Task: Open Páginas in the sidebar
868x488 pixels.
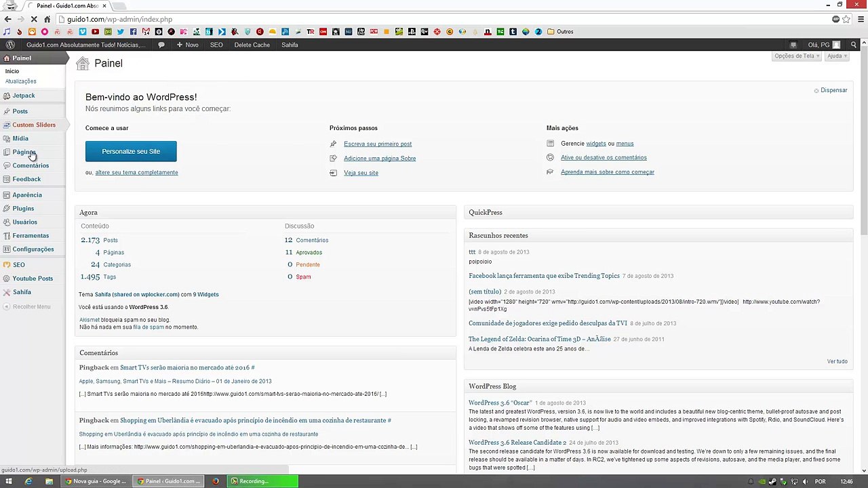Action: (x=33, y=152)
